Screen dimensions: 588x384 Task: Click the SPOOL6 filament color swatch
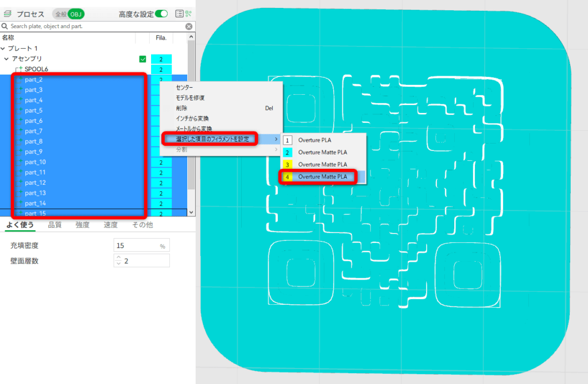pos(161,69)
